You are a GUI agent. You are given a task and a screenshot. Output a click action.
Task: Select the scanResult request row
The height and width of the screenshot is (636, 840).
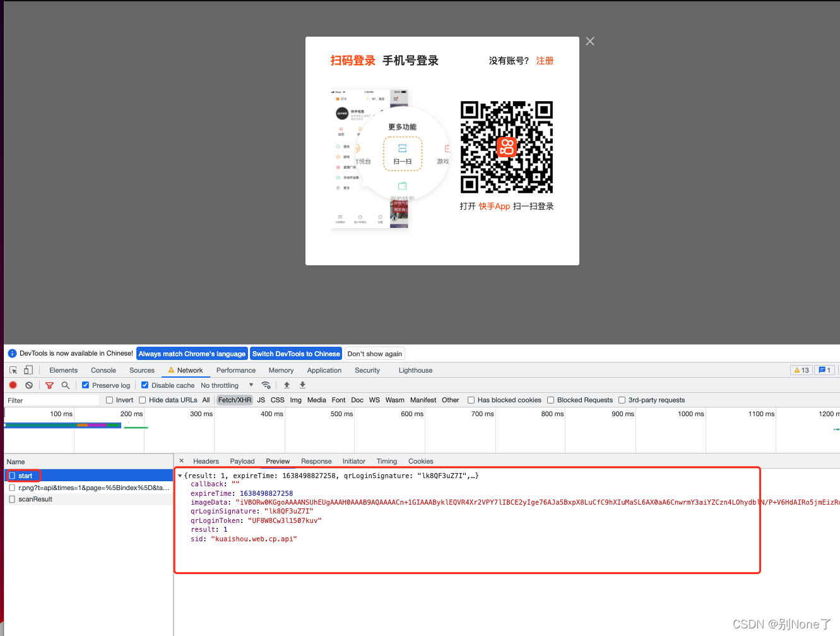pos(88,499)
